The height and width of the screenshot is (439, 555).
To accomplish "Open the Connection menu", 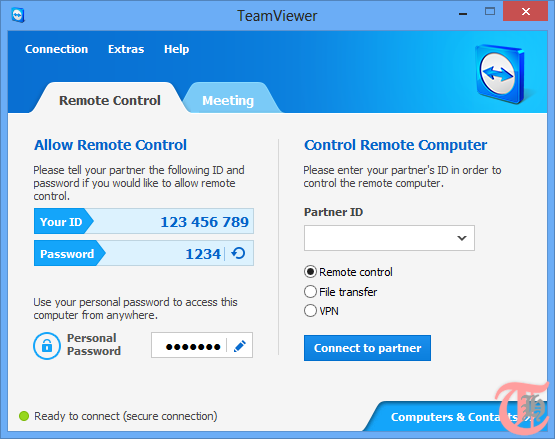I will (57, 49).
